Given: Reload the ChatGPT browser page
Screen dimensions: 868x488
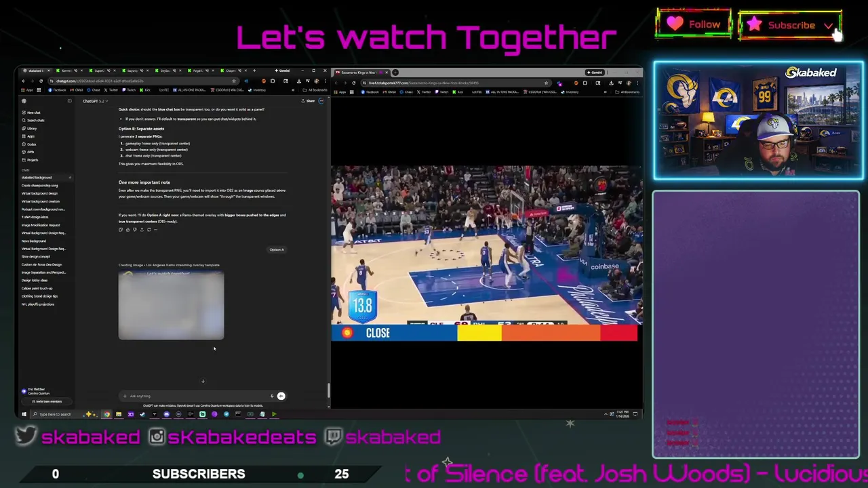Looking at the screenshot, I should [x=41, y=81].
